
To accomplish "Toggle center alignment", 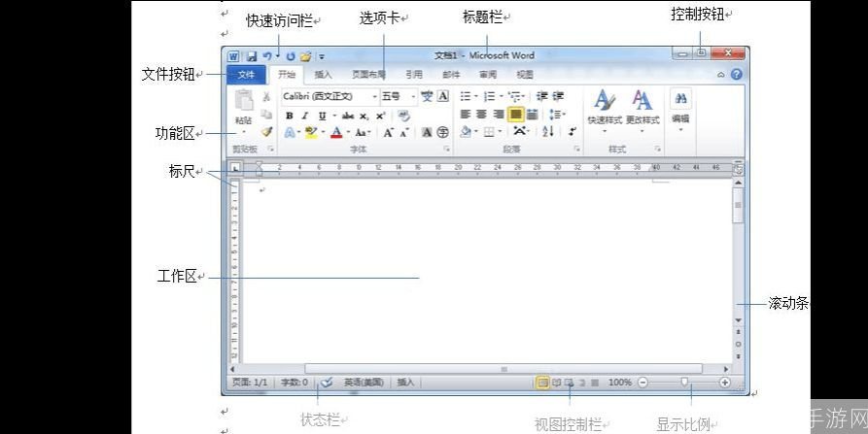I will (x=482, y=114).
